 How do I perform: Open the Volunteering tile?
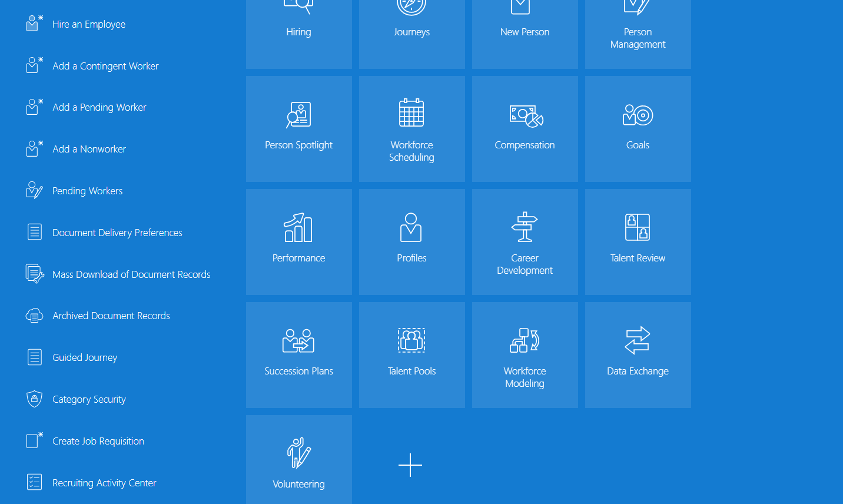299,460
